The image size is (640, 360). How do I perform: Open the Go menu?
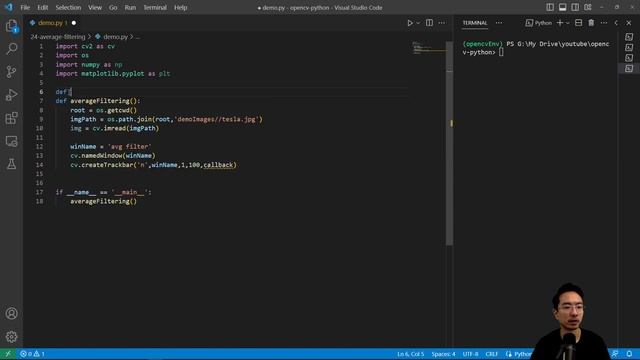113,7
